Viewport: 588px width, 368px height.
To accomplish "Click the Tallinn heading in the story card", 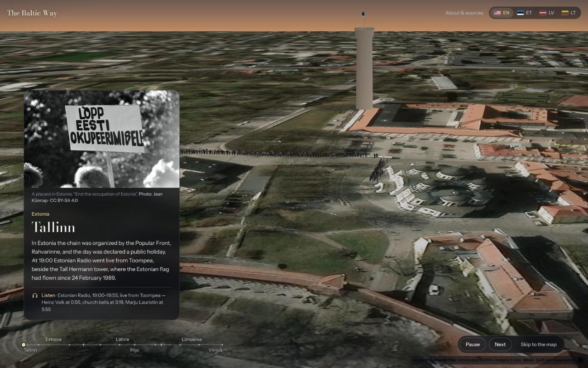I will [53, 227].
